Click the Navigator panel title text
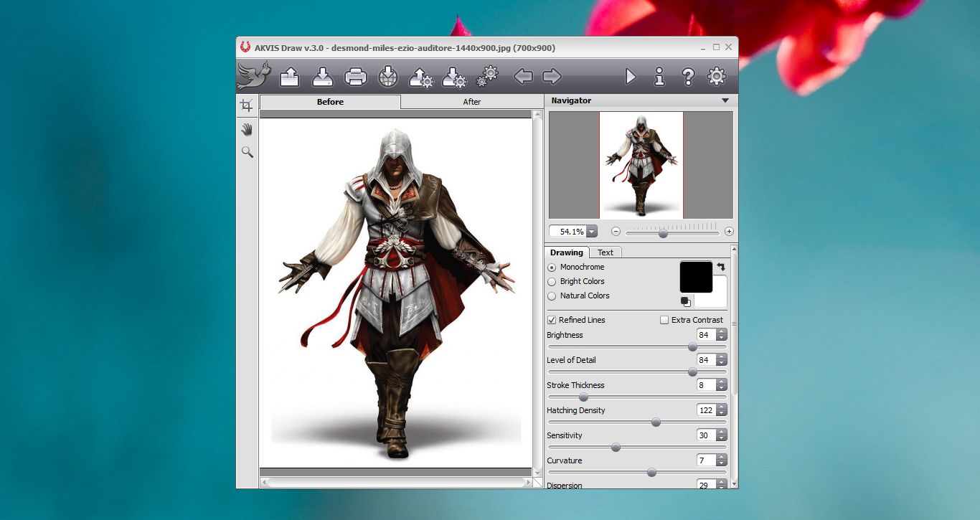 coord(571,101)
